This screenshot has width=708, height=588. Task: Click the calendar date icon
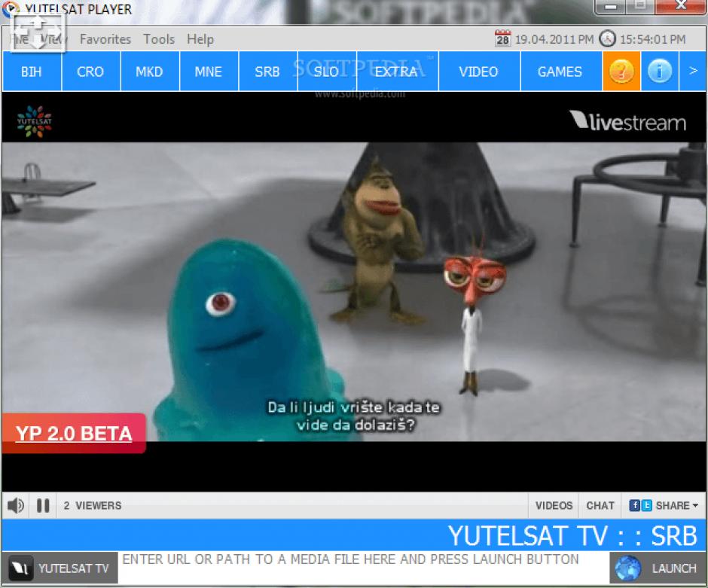tap(502, 39)
